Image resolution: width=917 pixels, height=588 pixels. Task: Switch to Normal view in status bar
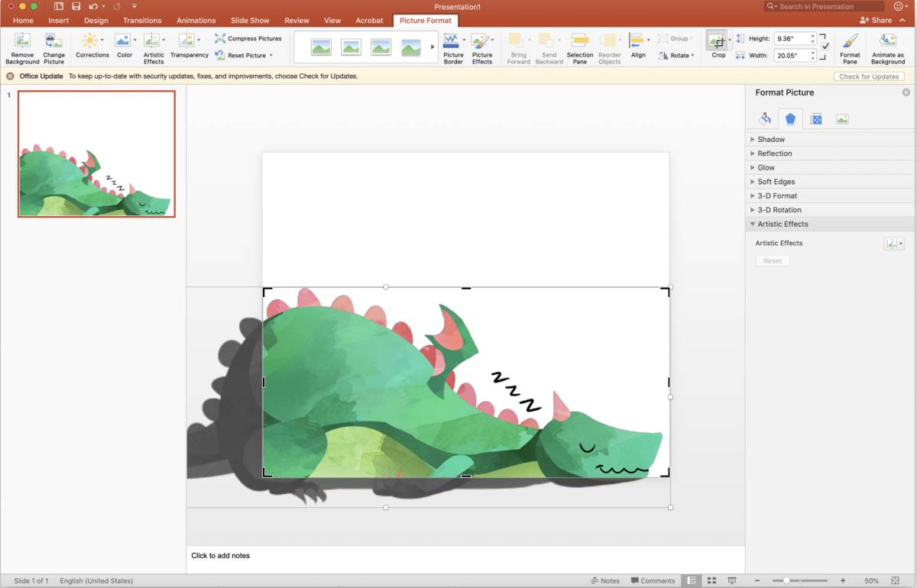tap(692, 580)
